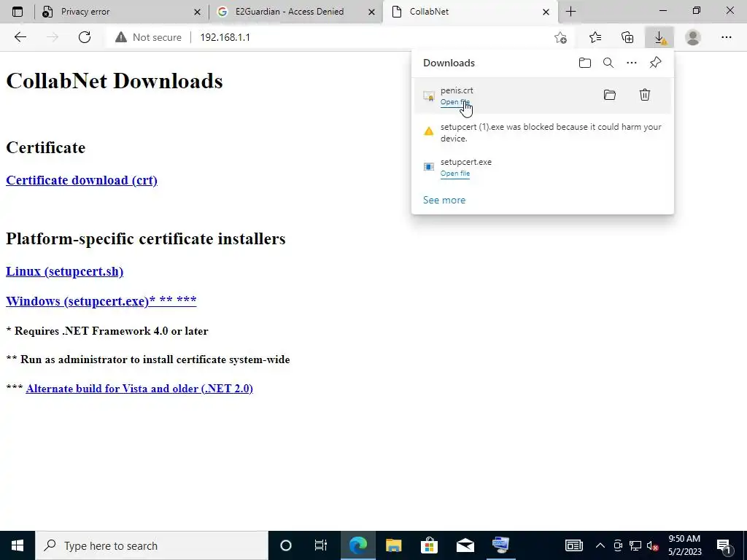Show hidden system tray icons
Image resolution: width=747 pixels, height=560 pixels.
point(600,545)
